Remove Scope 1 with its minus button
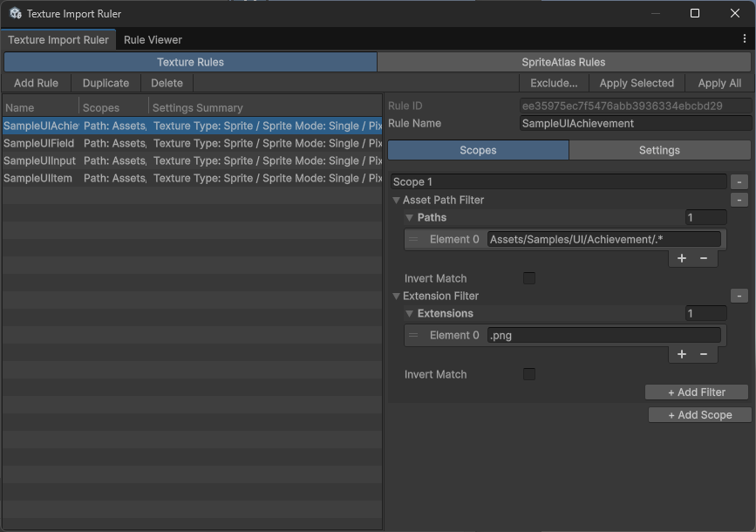 (x=739, y=181)
